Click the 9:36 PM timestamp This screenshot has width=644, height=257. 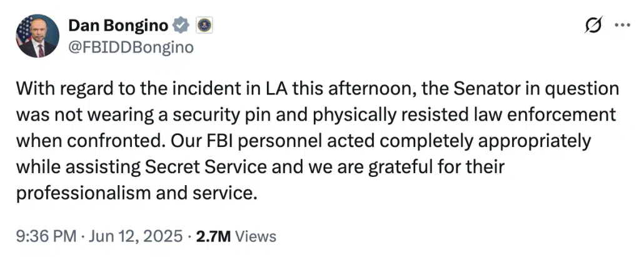(46, 236)
